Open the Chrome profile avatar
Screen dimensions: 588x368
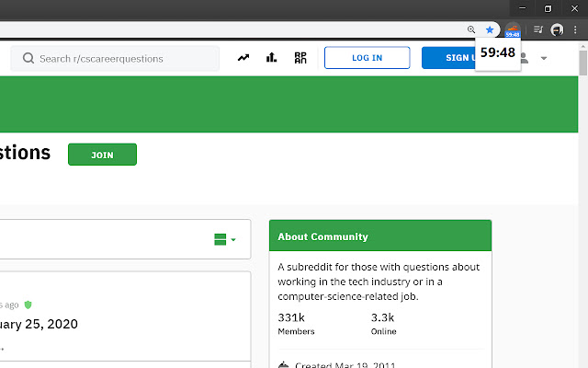coord(557,29)
